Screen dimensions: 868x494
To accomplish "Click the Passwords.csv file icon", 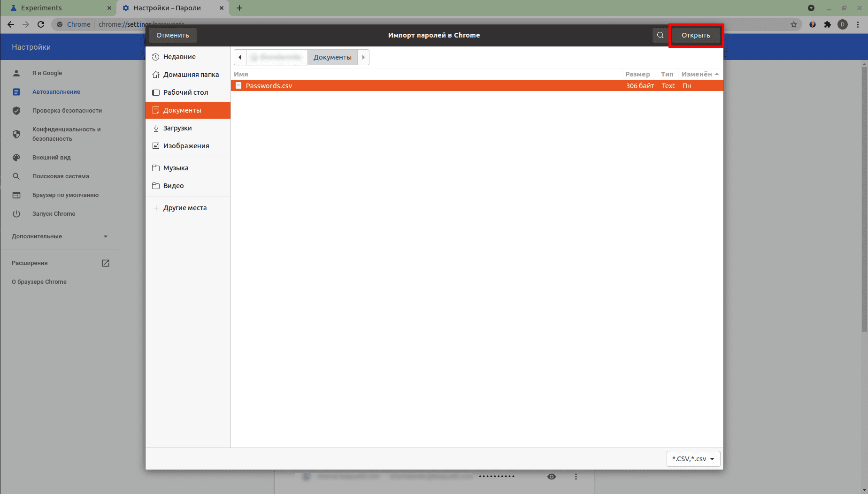I will 238,86.
